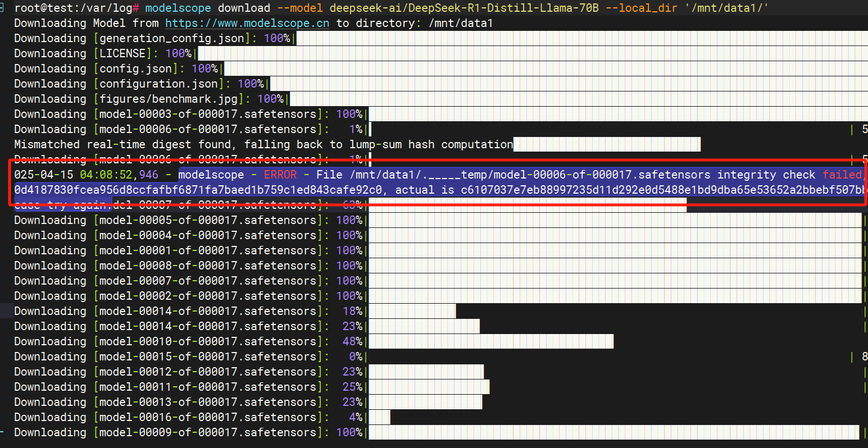Select the actual hash starting with c6107037e7eb
Viewport: 868px width, 448px height.
coord(665,190)
